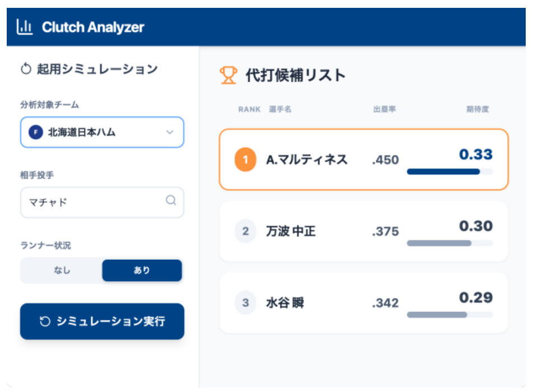Viewport: 533px width, 392px height.
Task: Click the refresh icon on the simulation button
Action: click(46, 321)
